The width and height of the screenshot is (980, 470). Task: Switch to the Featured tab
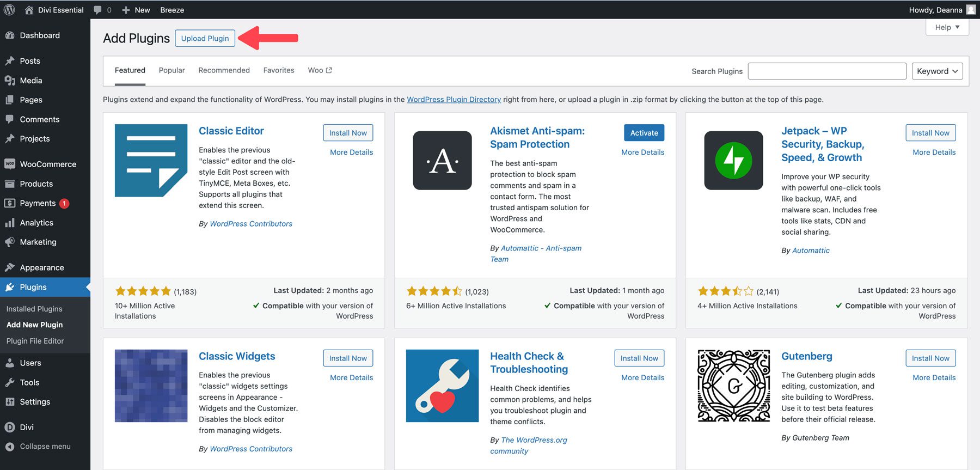click(x=130, y=70)
